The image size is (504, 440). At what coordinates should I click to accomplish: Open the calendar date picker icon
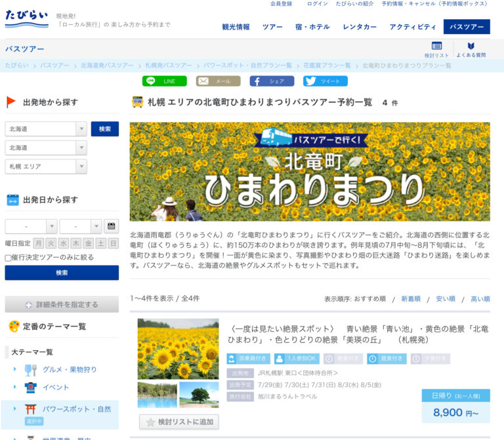point(112,226)
